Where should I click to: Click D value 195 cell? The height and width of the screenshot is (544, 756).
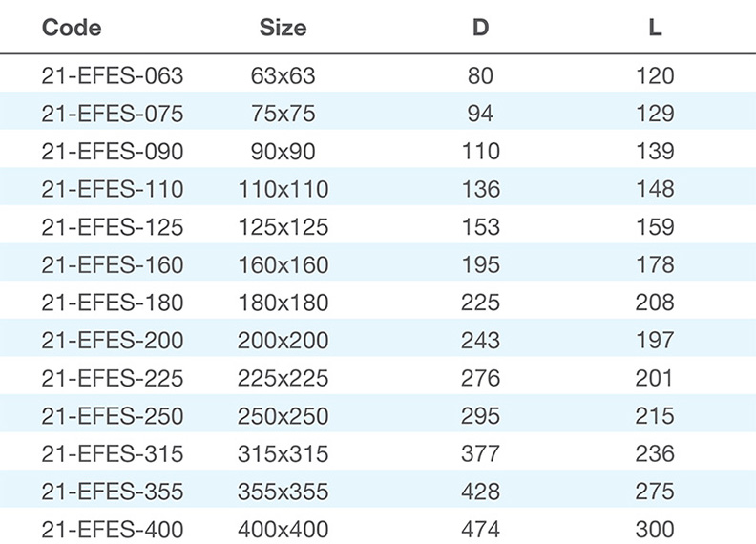pos(480,264)
